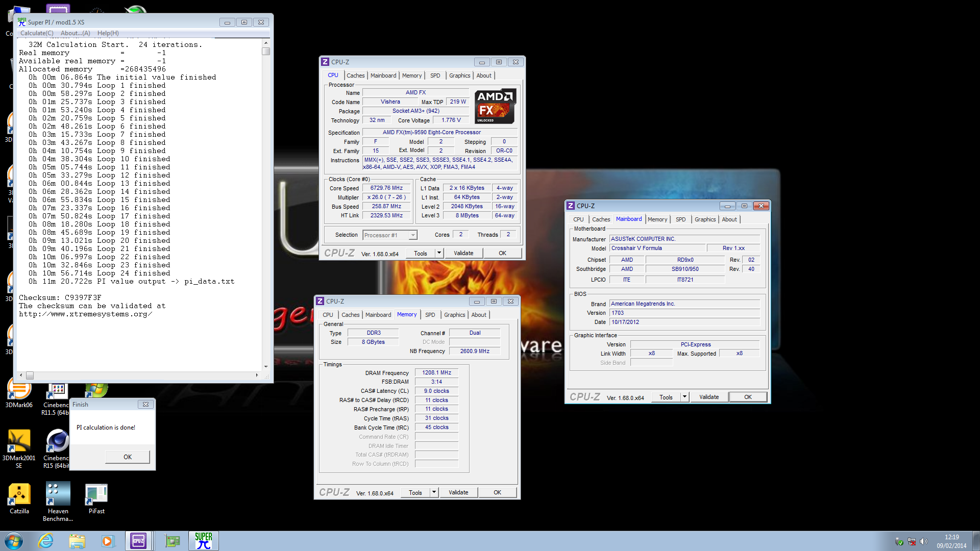Click Windows Start button
980x551 pixels.
click(x=14, y=541)
